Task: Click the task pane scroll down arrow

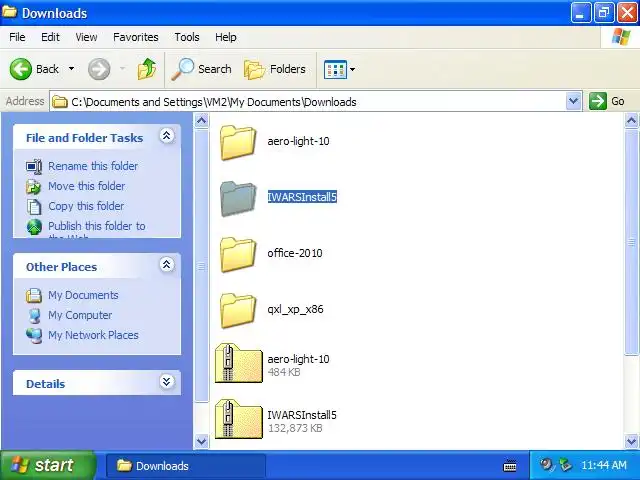Action: point(201,441)
